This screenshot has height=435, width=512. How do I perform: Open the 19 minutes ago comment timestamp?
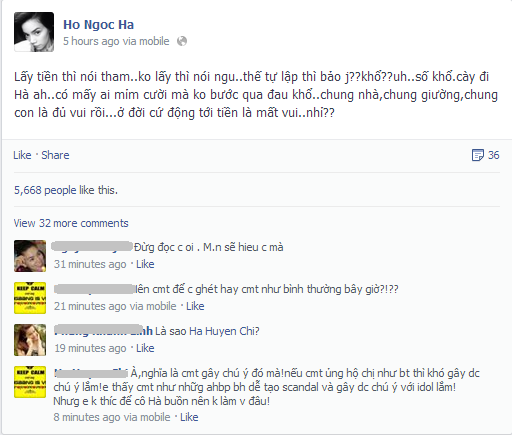click(90, 348)
